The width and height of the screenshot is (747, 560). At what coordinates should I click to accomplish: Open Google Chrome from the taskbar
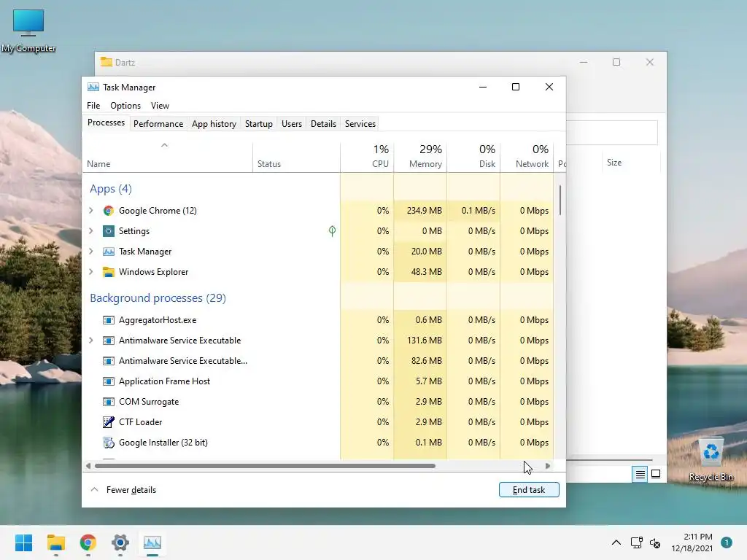pos(88,542)
